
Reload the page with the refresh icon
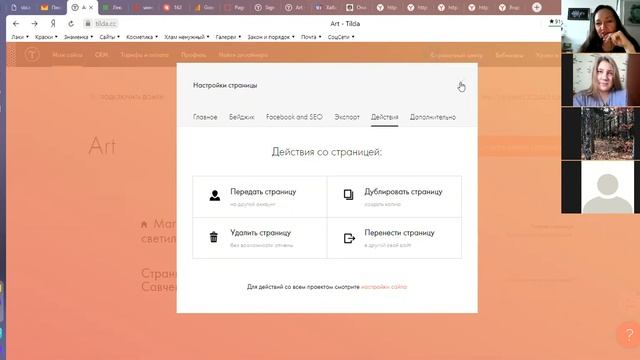tap(71, 24)
